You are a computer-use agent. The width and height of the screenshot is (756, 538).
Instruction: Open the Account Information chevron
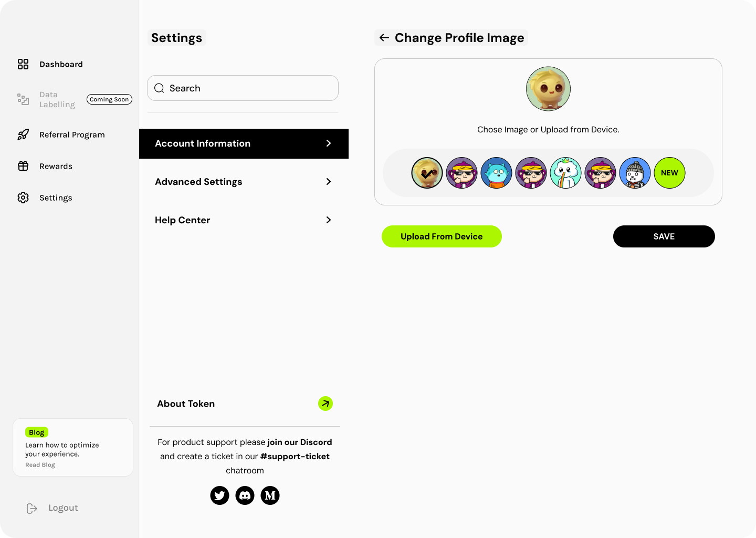pos(329,143)
